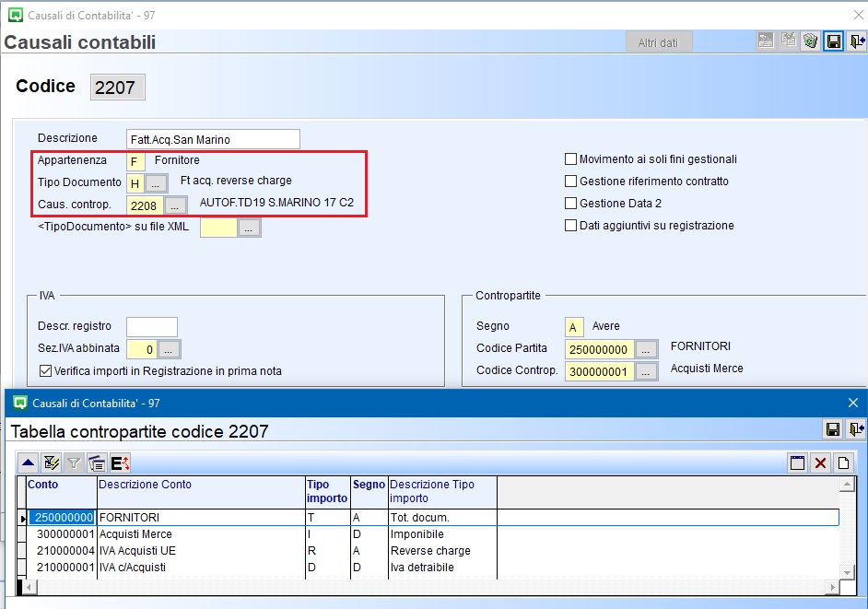Uncheck Verifica importi in Registrazione in prima nota
Image resolution: width=868 pixels, height=609 pixels.
pyautogui.click(x=45, y=371)
